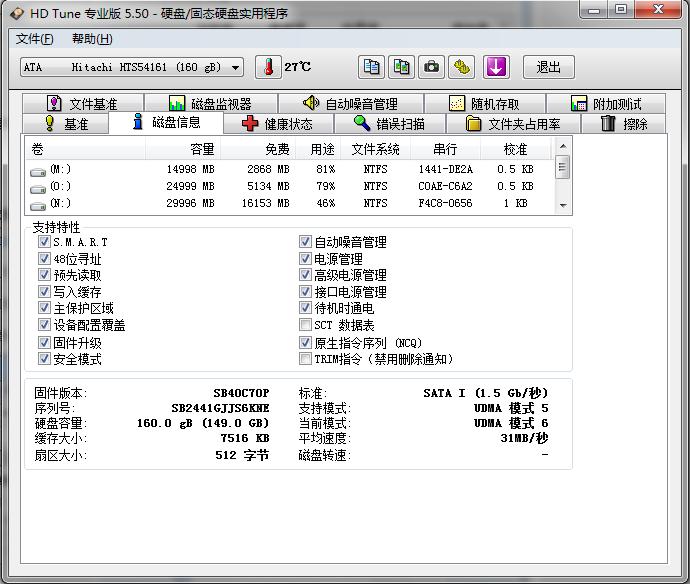Open the 磁盘监视器 tab
The height and width of the screenshot is (584, 690).
(x=210, y=104)
